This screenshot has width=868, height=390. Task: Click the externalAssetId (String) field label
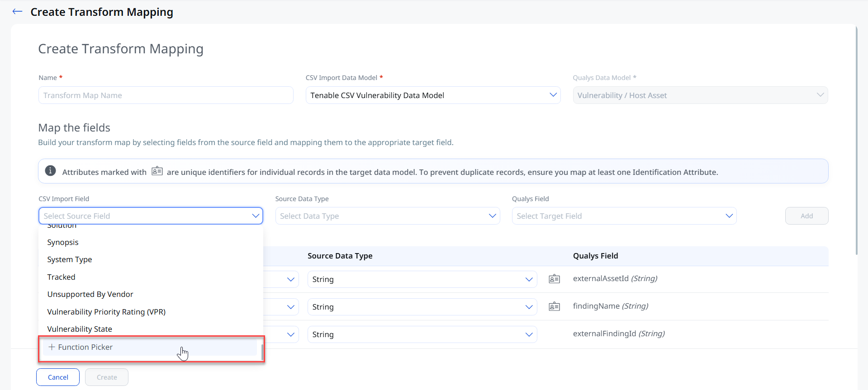[x=615, y=278]
